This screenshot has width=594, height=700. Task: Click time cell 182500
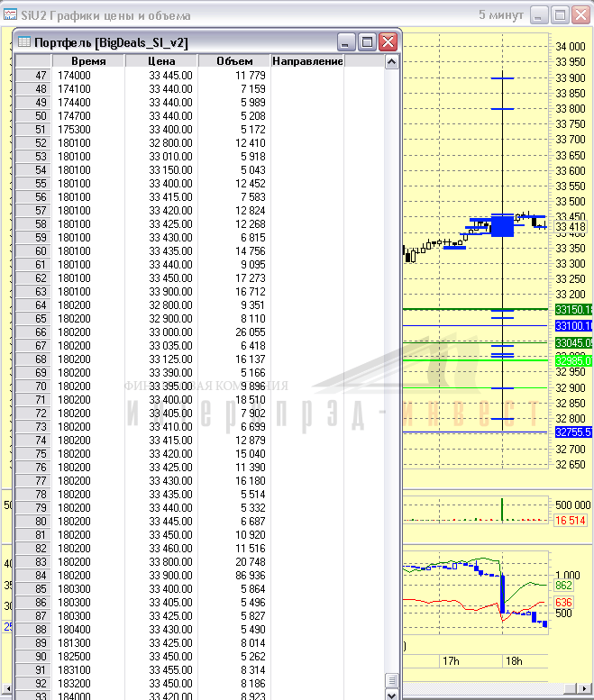click(88, 656)
